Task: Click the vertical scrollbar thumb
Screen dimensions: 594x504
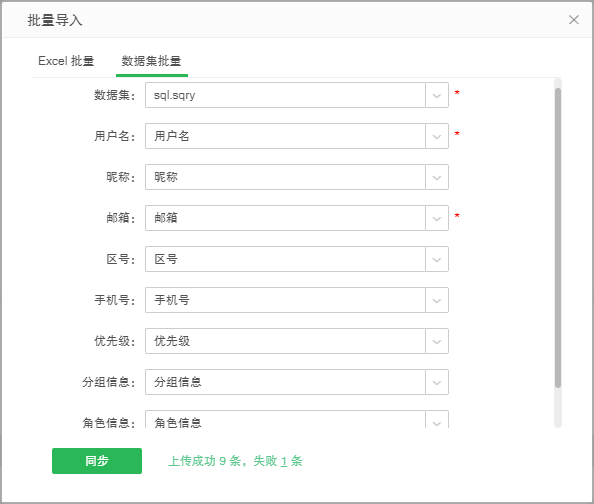Action: [558, 238]
